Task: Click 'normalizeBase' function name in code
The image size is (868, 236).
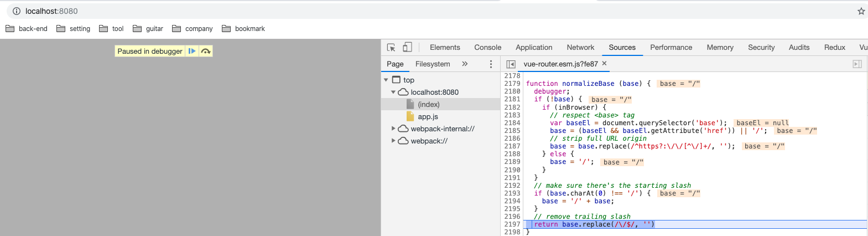Action: pos(588,84)
